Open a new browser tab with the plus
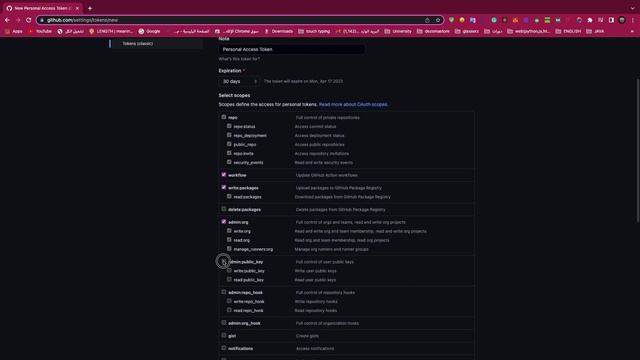 pyautogui.click(x=90, y=8)
